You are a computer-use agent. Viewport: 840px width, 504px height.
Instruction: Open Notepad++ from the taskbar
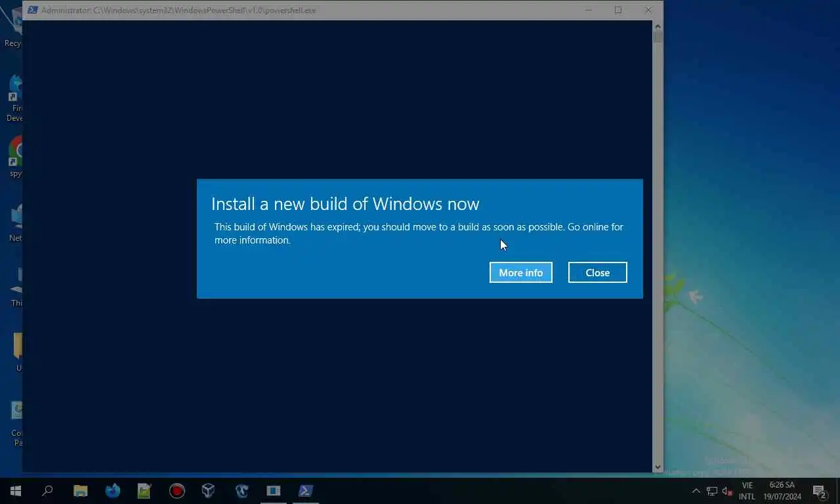[144, 490]
